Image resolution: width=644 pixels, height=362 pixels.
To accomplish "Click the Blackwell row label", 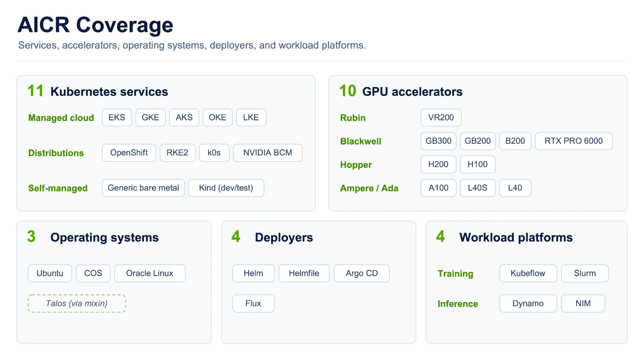I will (360, 141).
